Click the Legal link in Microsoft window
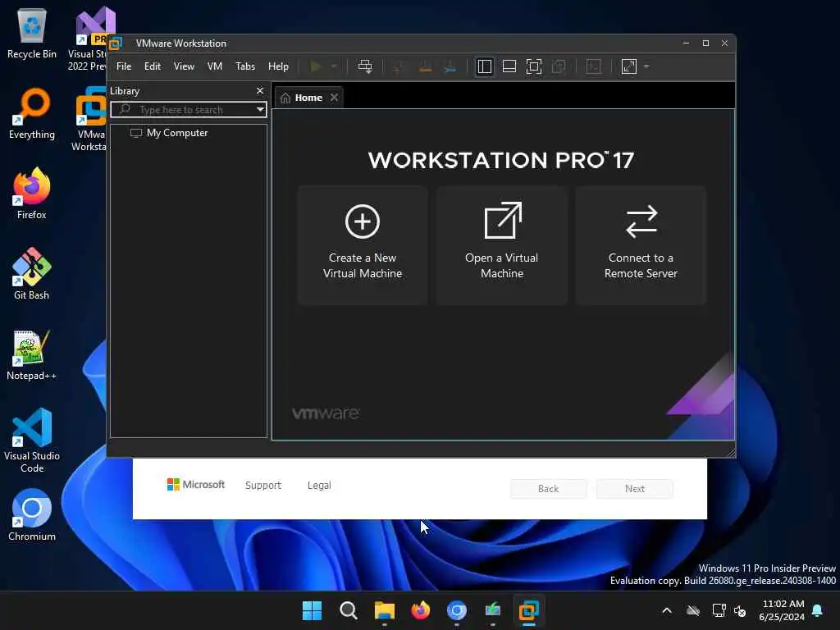 (x=319, y=486)
